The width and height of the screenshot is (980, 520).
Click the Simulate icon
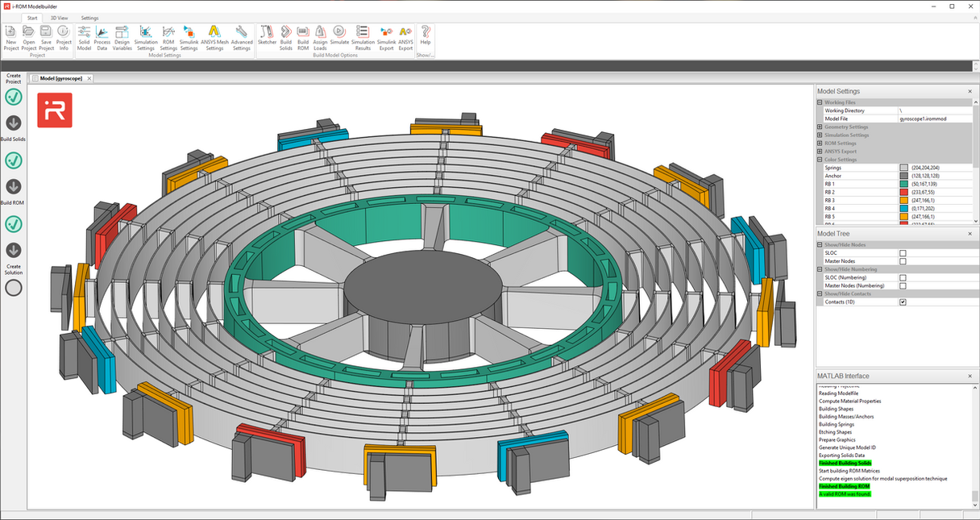[339, 35]
